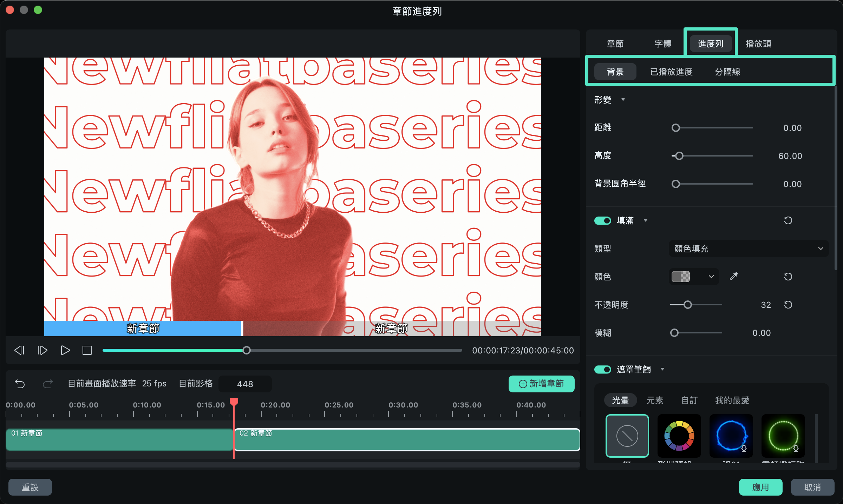
Task: Click the 距離 value 0.00
Action: pyautogui.click(x=792, y=128)
